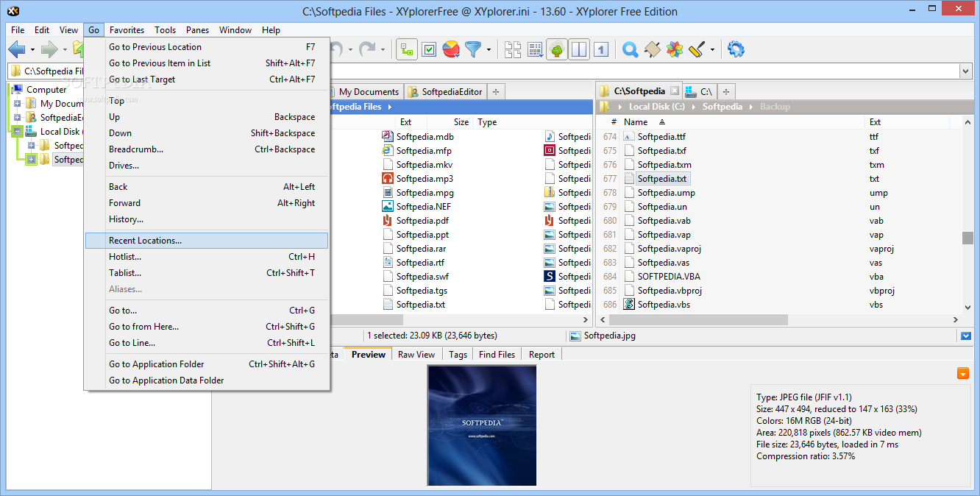Click the Softpedia.mfp browser file icon
The width and height of the screenshot is (980, 496).
tap(388, 151)
